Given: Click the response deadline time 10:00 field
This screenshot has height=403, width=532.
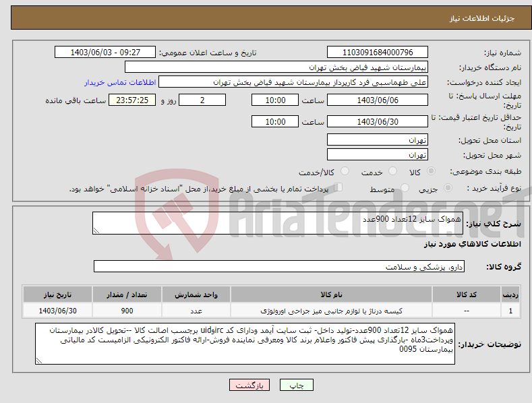Looking at the screenshot, I should tap(275, 100).
